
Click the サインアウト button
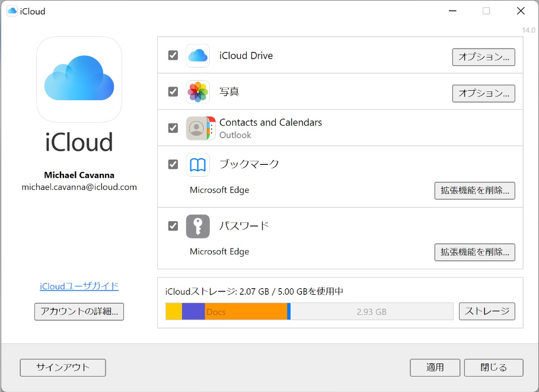(63, 367)
